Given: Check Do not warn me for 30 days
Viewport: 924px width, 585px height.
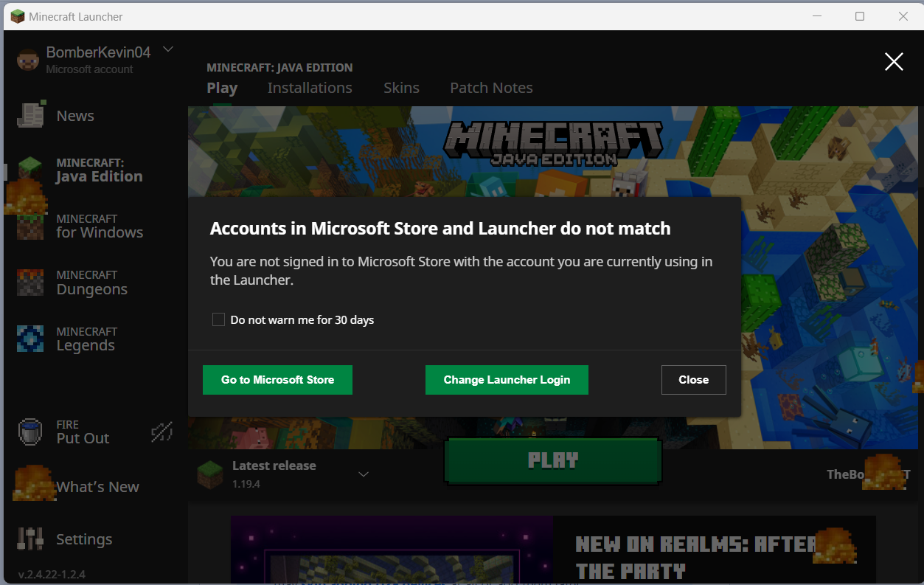Looking at the screenshot, I should tap(218, 319).
